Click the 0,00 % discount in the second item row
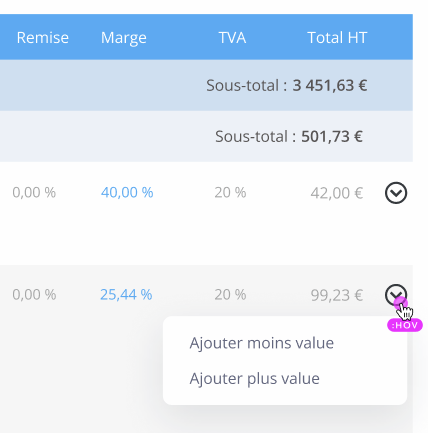Screen dimensions: 428x433 (34, 295)
